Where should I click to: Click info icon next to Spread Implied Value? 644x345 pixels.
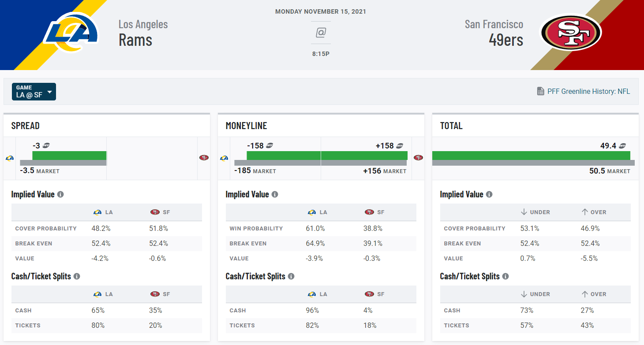click(x=60, y=194)
